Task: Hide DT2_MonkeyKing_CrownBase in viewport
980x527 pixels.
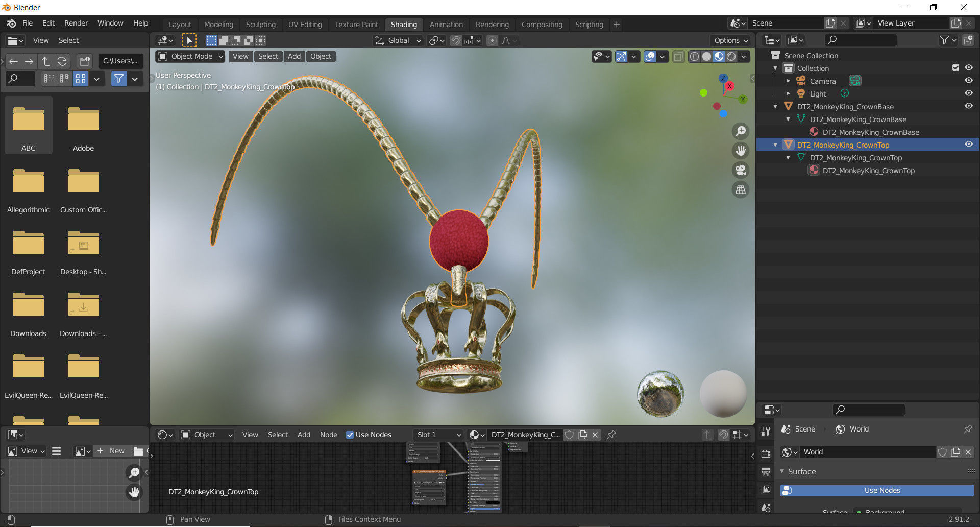Action: coord(968,106)
